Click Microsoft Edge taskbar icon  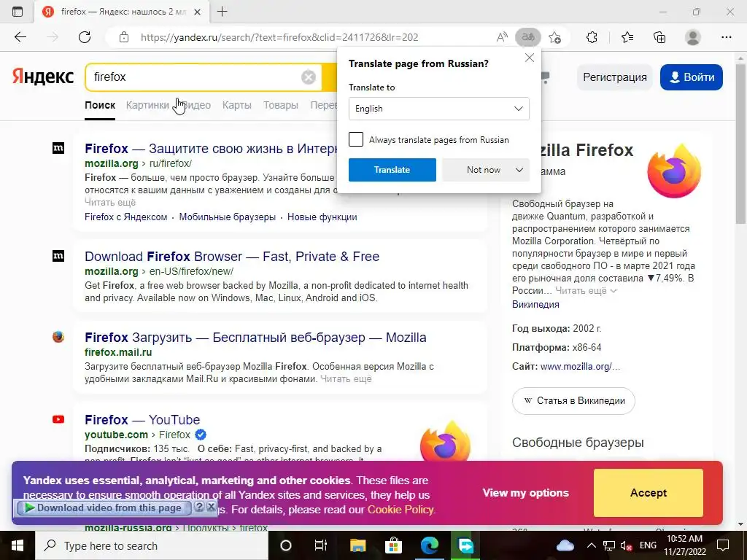coord(429,545)
